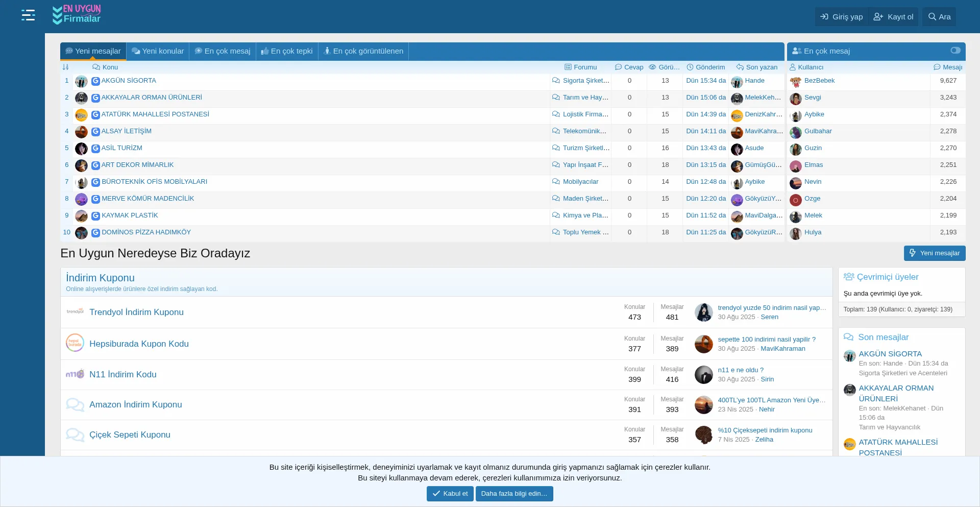The image size is (980, 507).
Task: Click the Trendyol forum icon
Action: tap(75, 311)
